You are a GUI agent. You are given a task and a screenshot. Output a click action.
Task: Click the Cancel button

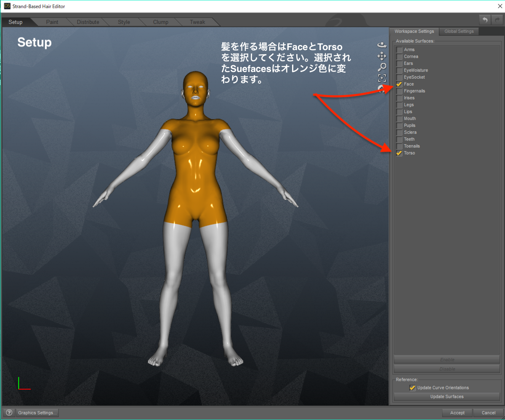[488, 413]
